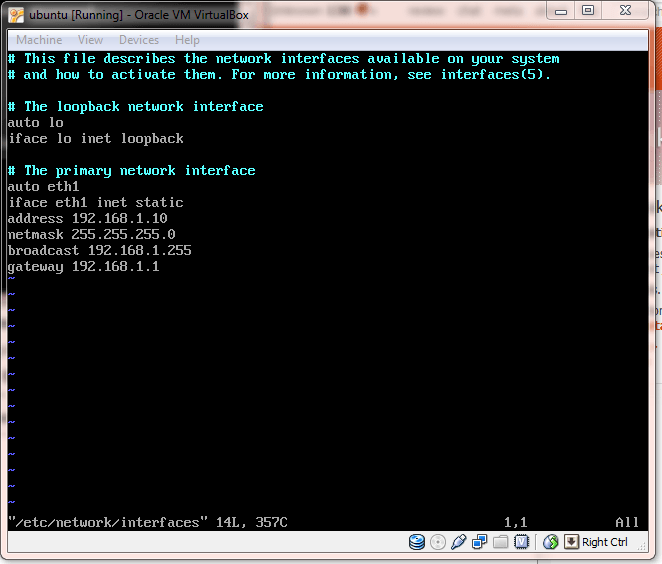Maximize the VirtualBox window
This screenshot has width=662, height=564.
coord(588,11)
